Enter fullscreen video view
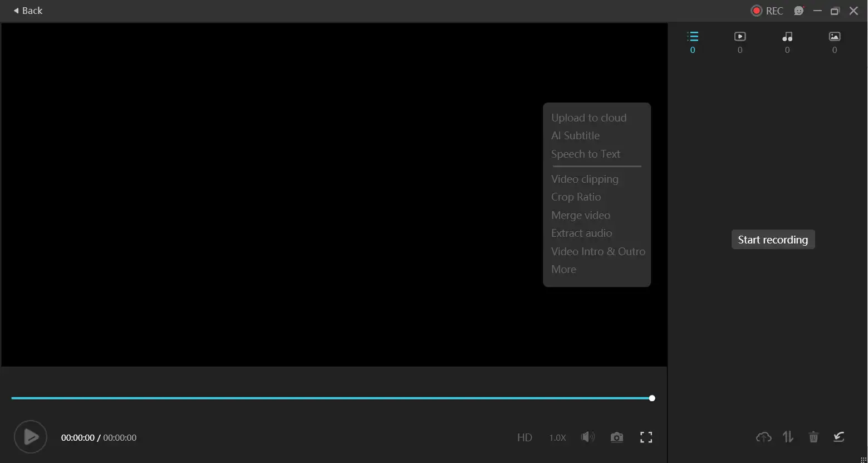Screen dimensions: 868x463 pos(646,437)
